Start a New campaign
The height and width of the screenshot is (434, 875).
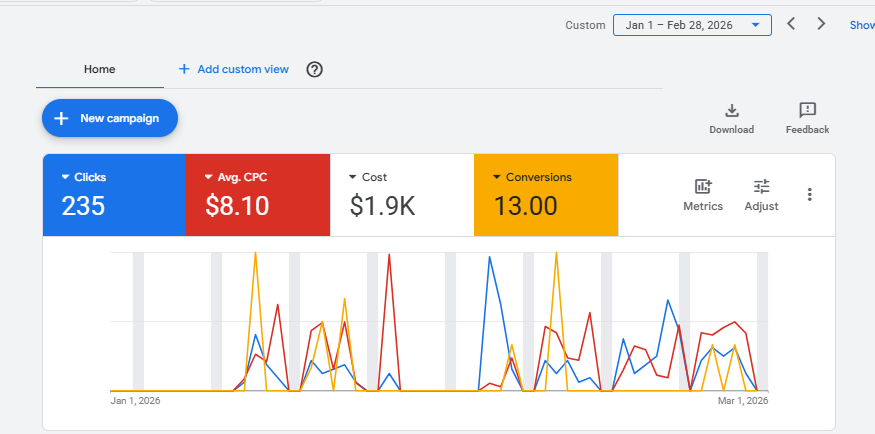pos(110,118)
